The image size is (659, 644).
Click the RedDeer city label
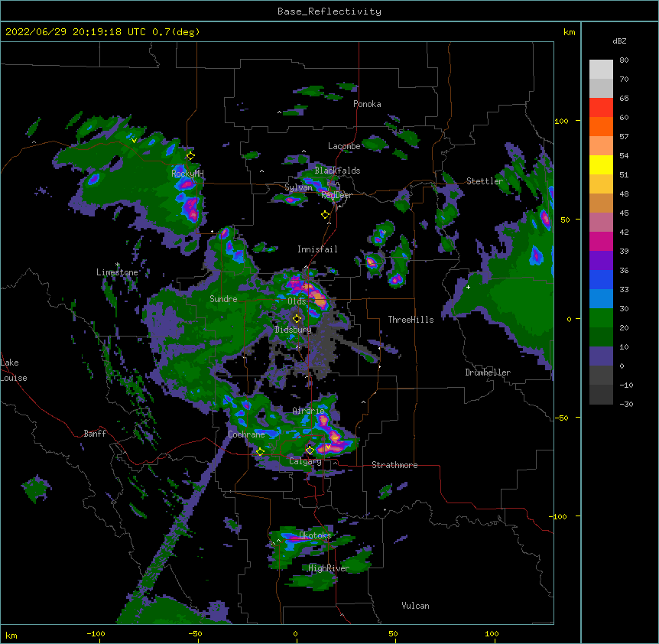coord(336,195)
